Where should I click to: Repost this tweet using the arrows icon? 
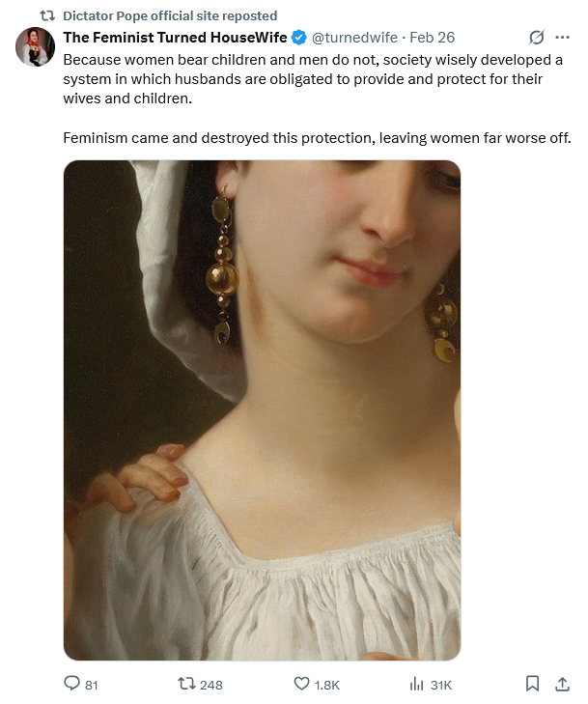click(186, 684)
